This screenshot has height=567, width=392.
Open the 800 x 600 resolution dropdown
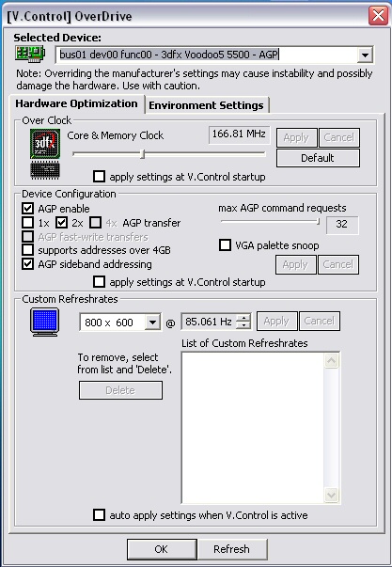(x=152, y=322)
